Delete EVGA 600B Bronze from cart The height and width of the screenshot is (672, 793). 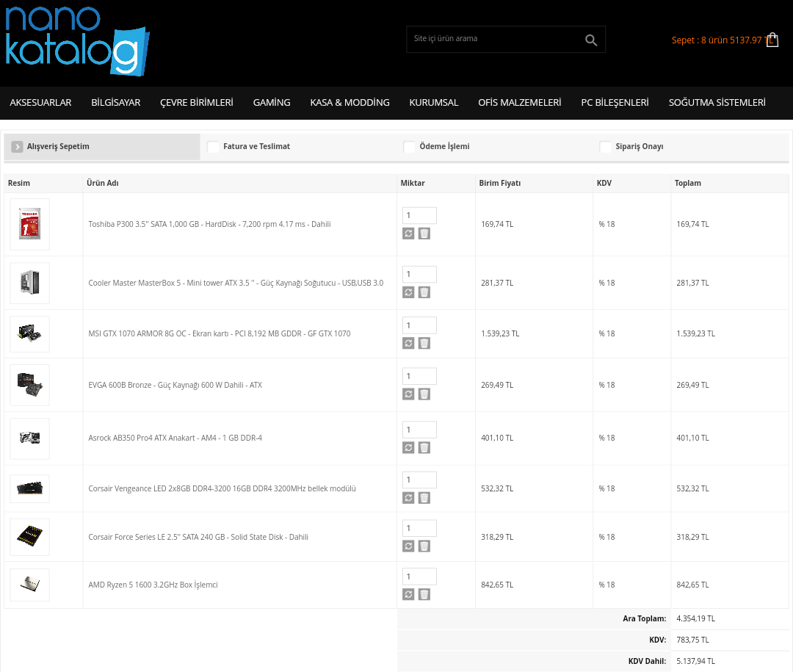424,394
